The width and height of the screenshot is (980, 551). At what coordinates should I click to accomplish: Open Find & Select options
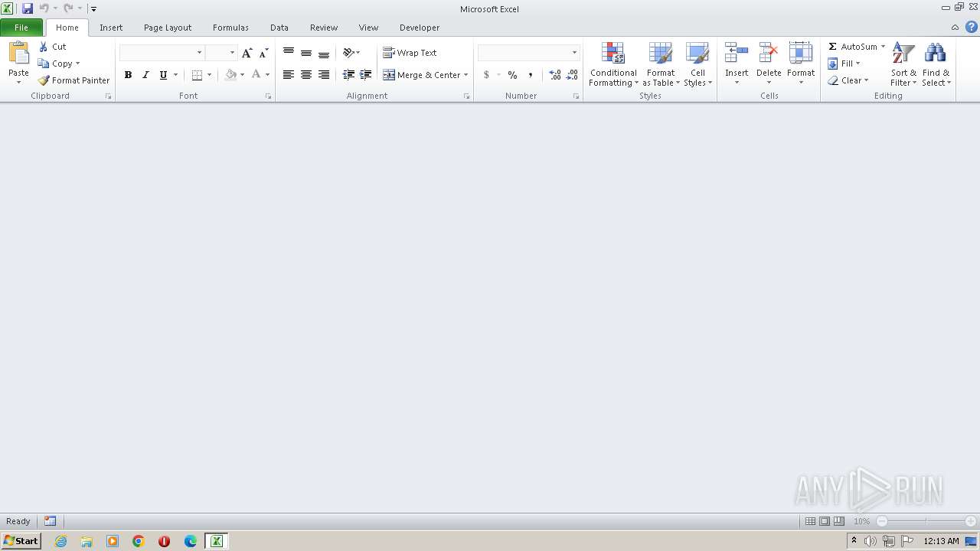[936, 64]
